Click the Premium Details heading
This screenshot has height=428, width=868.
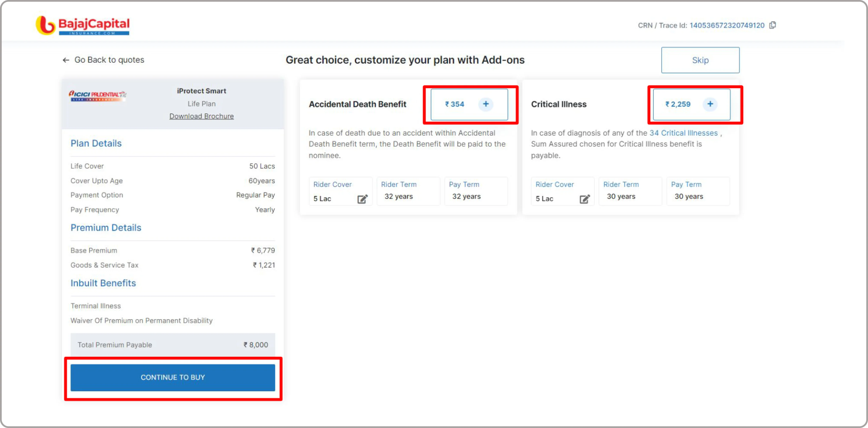106,228
